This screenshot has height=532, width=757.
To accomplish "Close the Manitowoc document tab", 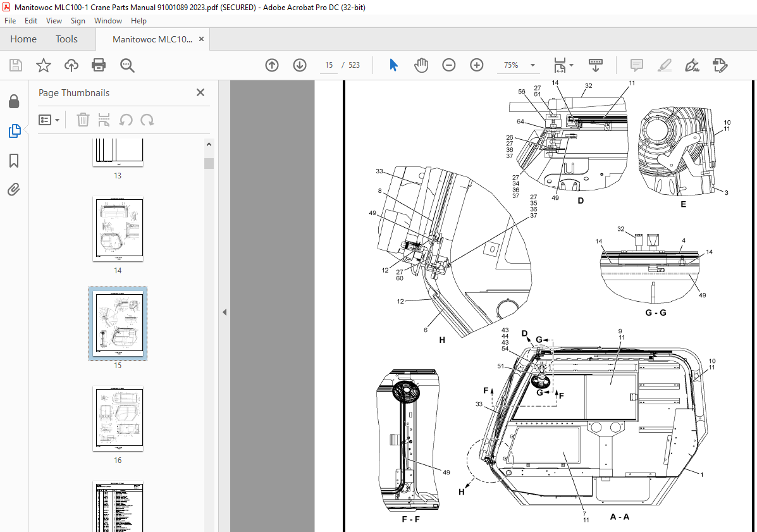I will [x=201, y=39].
